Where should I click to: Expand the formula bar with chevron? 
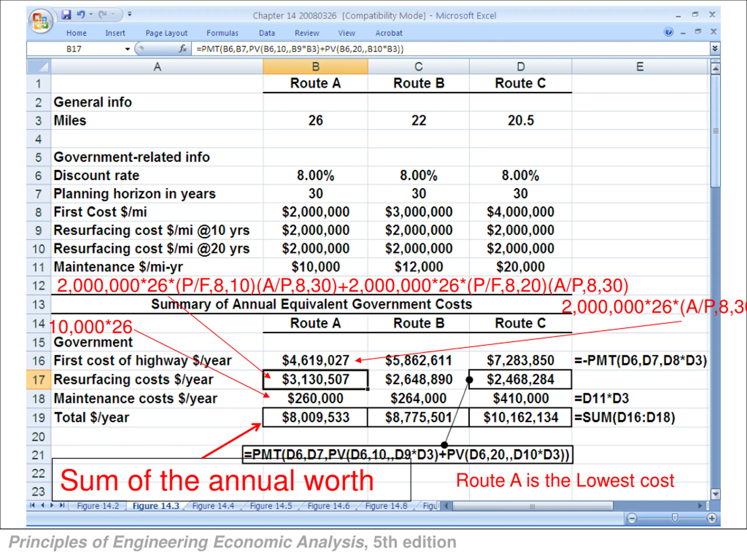[715, 49]
